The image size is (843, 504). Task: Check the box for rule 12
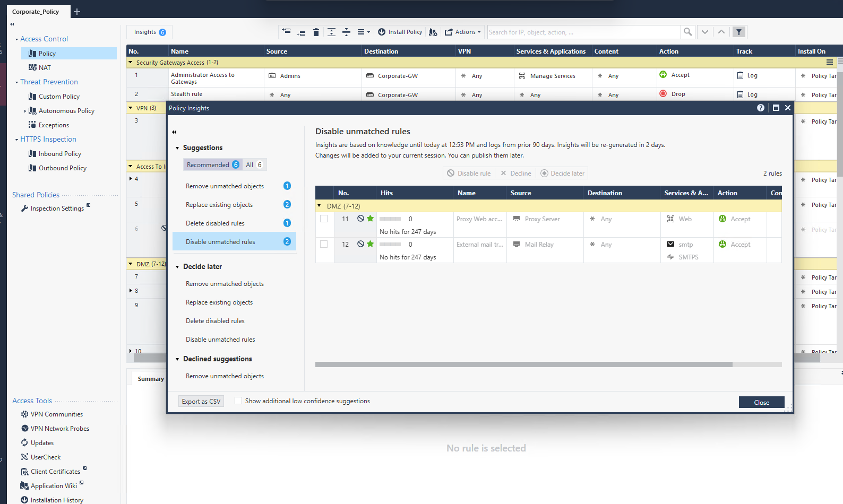coord(324,244)
